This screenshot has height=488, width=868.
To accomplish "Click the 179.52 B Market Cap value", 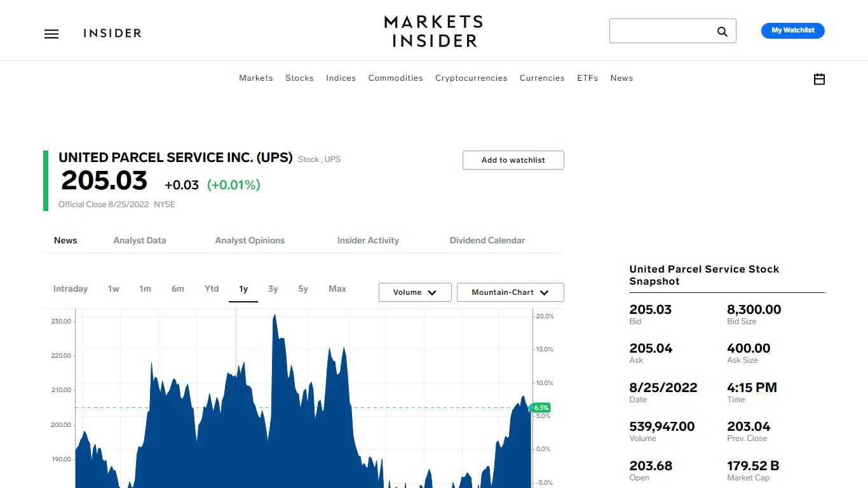I will 753,466.
